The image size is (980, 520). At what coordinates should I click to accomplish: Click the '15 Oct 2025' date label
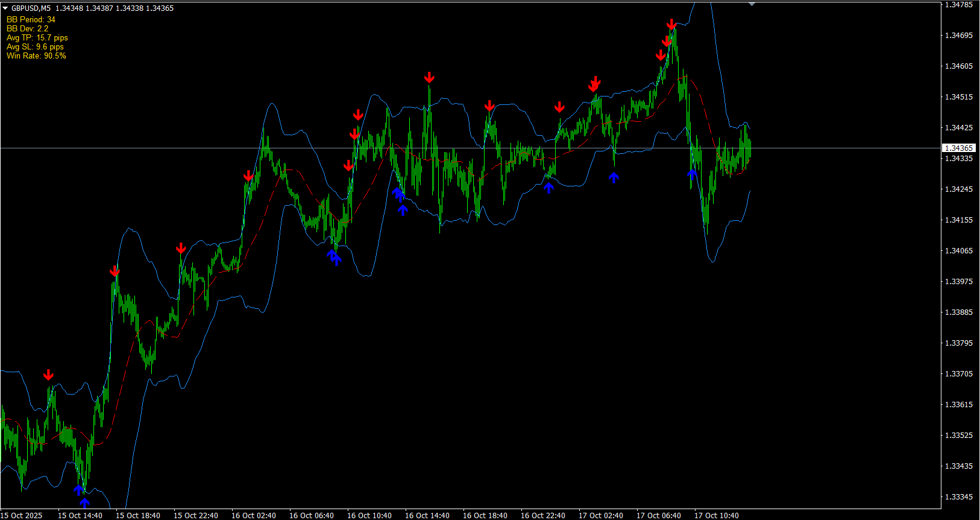coord(22,516)
